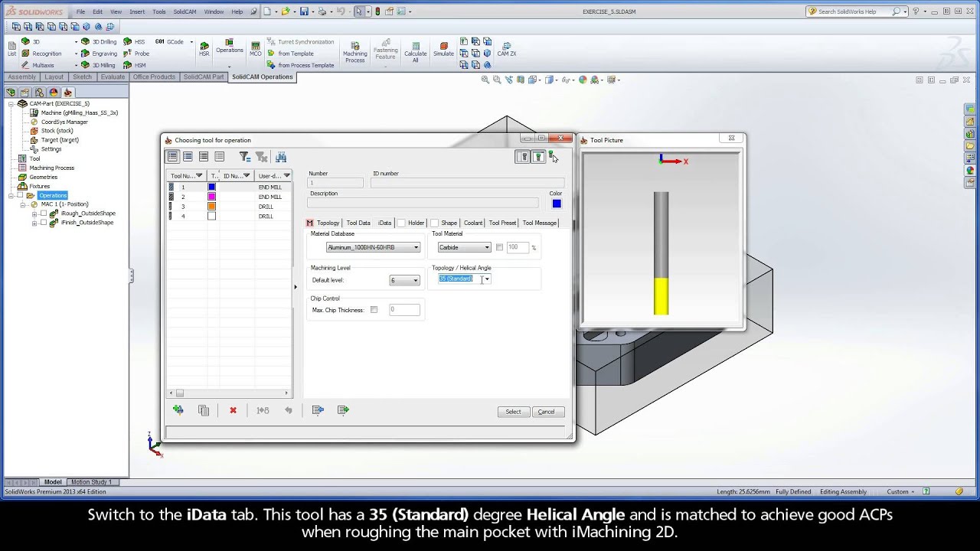Click the red delete tool icon

(x=233, y=410)
